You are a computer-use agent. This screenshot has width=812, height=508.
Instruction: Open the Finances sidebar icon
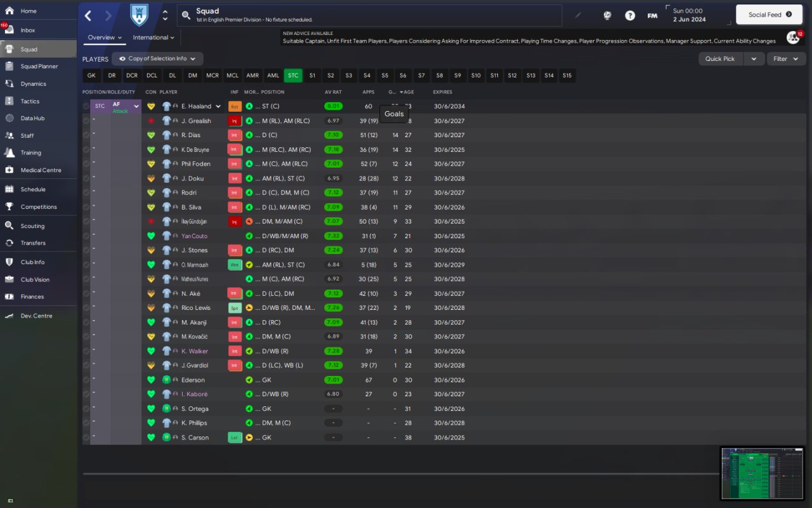pos(9,297)
